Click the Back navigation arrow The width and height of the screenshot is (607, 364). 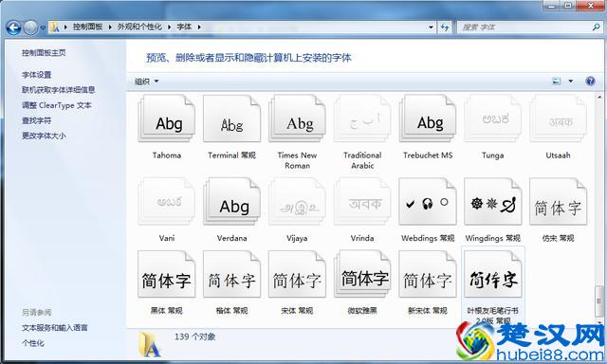(x=13, y=27)
